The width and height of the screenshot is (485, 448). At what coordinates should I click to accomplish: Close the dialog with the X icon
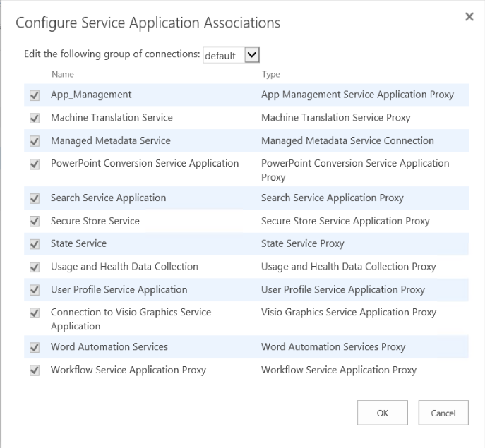(469, 17)
